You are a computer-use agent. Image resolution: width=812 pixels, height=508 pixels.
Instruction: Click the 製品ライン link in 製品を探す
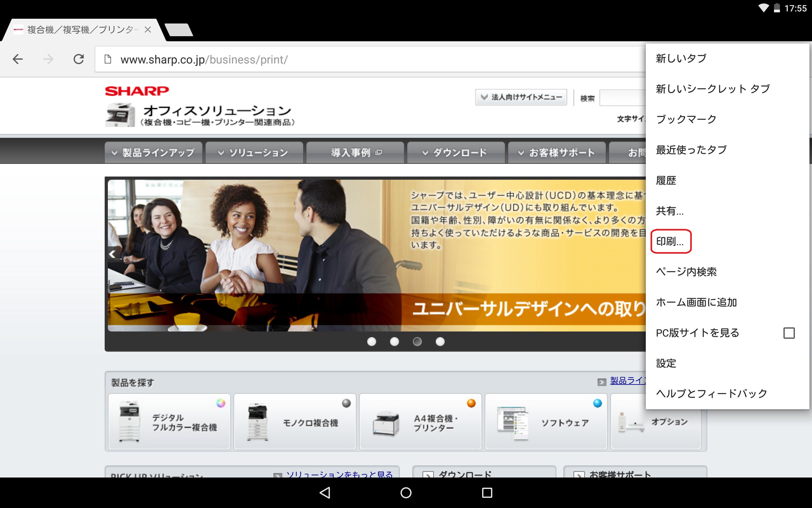click(x=628, y=381)
